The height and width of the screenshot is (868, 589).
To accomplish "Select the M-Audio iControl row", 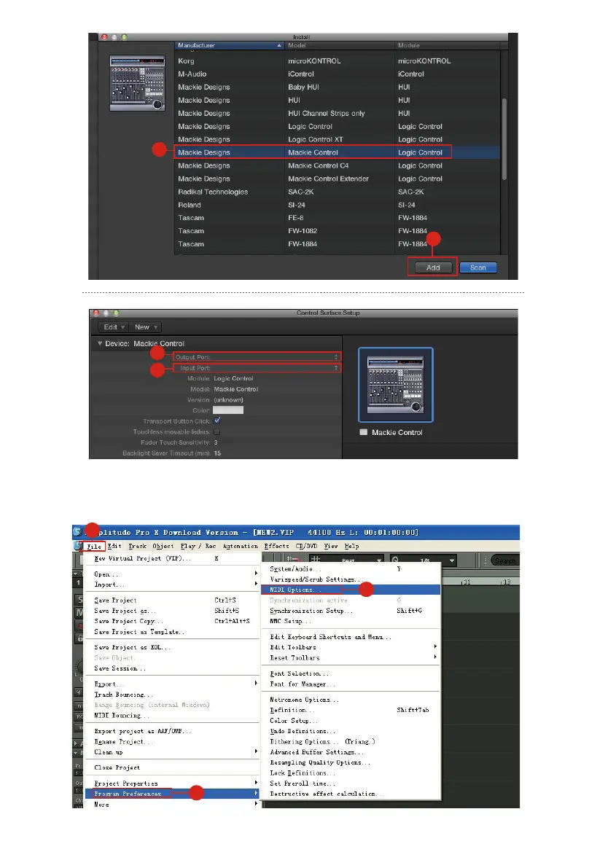I will [x=337, y=74].
